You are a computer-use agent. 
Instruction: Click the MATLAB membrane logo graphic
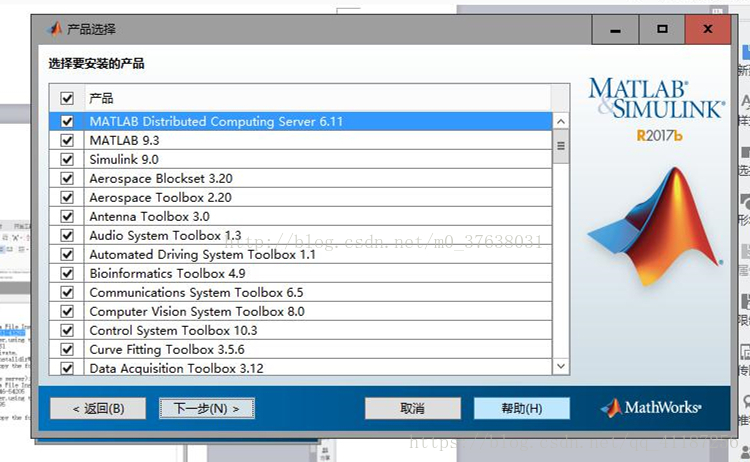coord(656,227)
